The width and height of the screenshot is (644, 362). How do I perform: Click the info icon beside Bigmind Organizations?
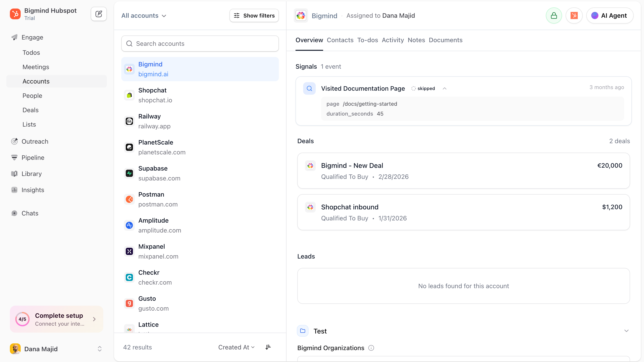point(371,348)
